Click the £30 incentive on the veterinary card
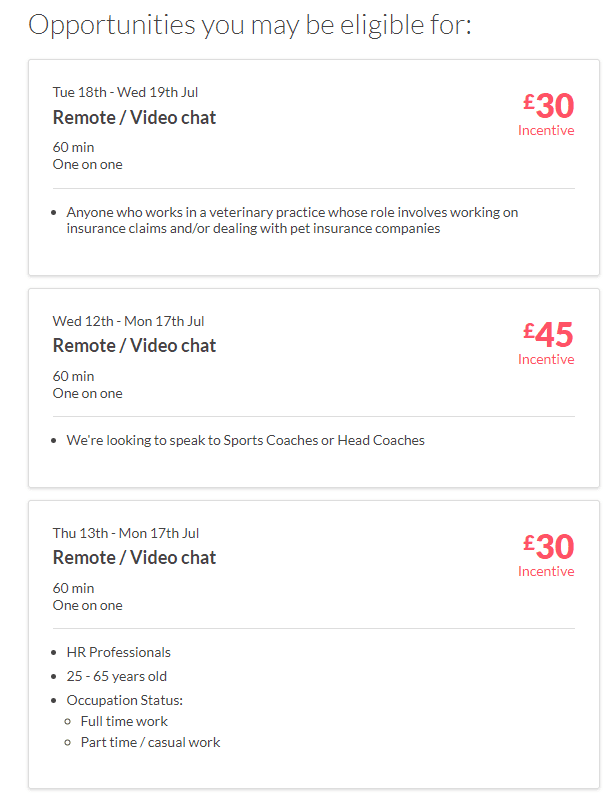This screenshot has height=799, width=615. [548, 105]
